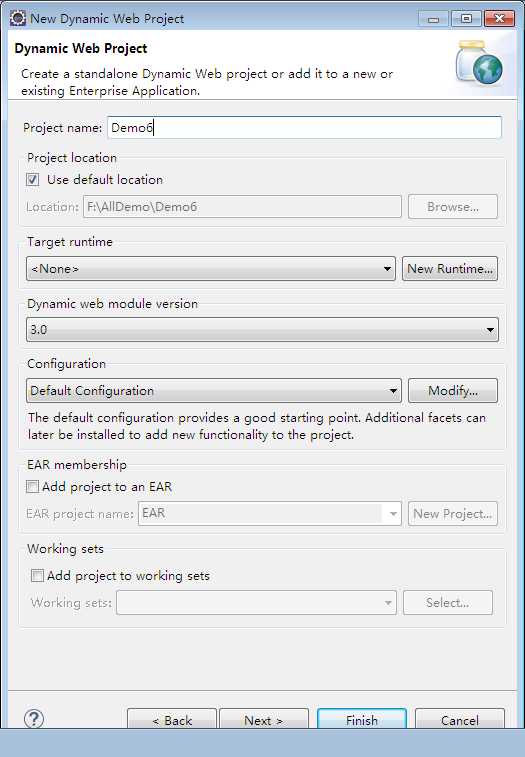This screenshot has width=525, height=757.
Task: Click the Project name text field
Action: point(304,127)
